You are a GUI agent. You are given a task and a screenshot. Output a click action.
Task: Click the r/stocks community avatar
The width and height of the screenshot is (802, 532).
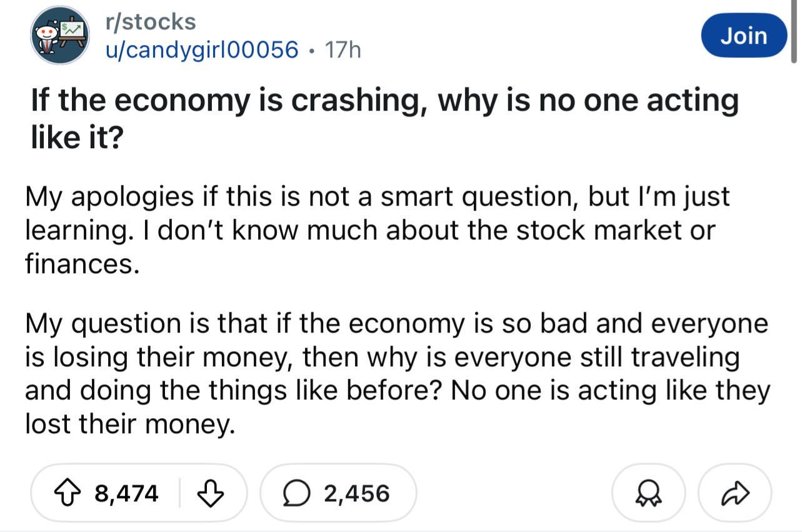(x=60, y=35)
